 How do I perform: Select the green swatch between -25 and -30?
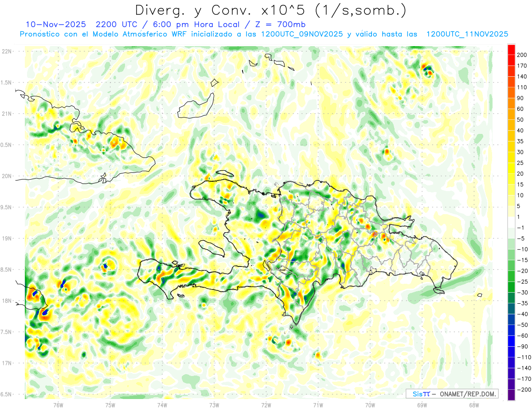(511, 287)
